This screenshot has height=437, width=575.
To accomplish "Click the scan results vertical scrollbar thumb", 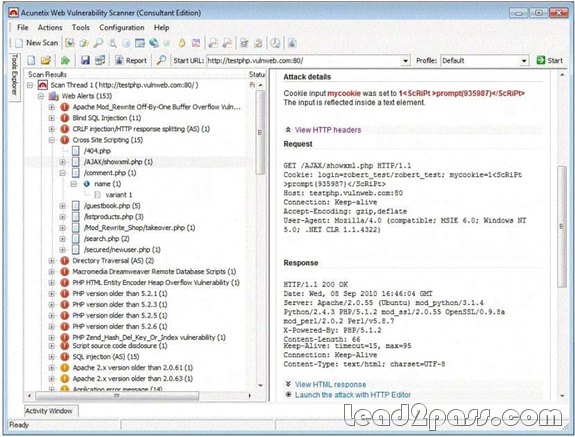I will [260, 132].
